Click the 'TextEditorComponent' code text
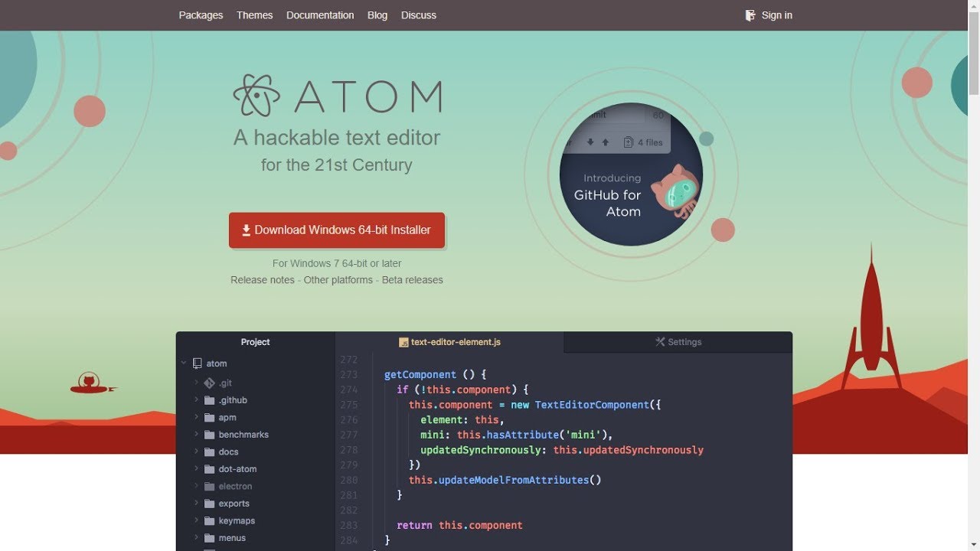Screen dimensions: 980x551 pos(592,405)
